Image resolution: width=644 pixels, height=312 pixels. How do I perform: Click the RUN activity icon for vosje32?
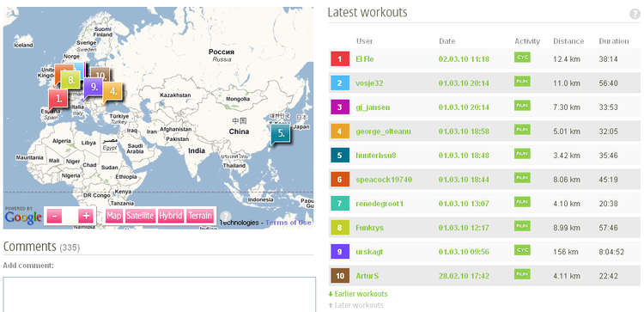(522, 82)
